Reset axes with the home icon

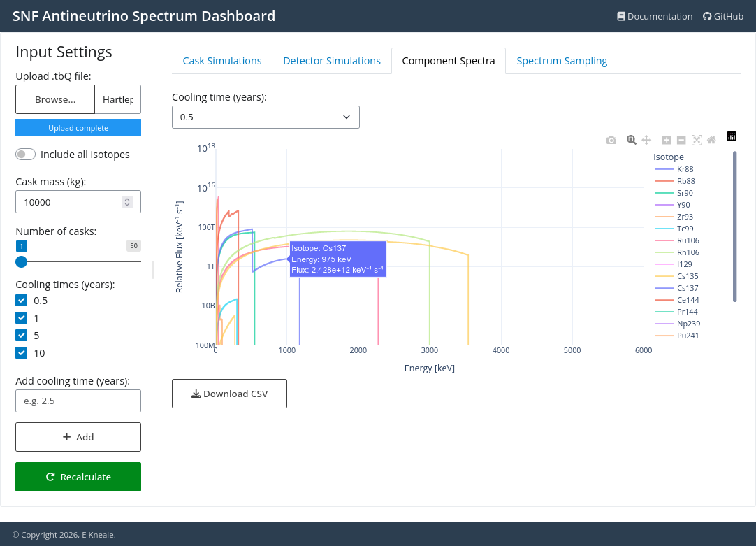[711, 140]
